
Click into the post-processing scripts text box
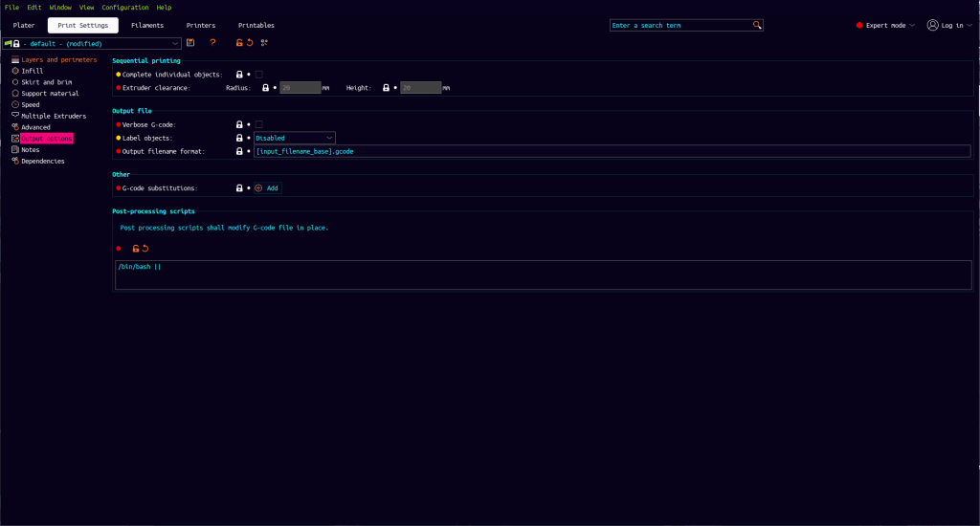(x=543, y=274)
